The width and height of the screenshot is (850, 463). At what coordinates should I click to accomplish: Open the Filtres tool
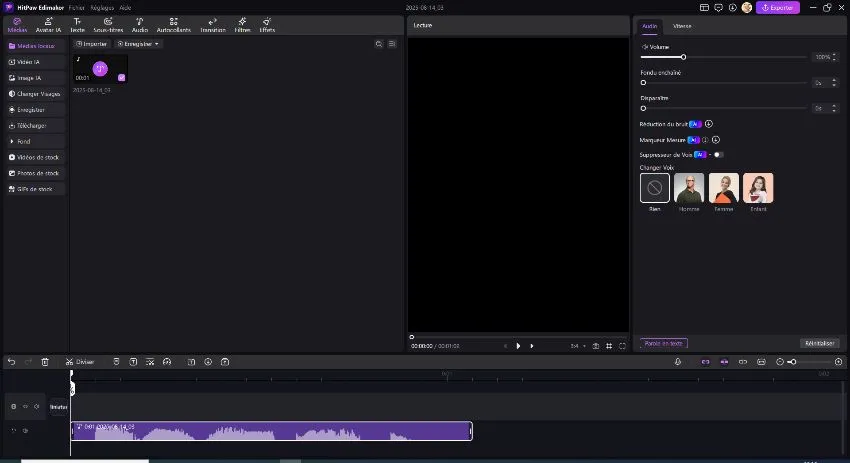[242, 25]
